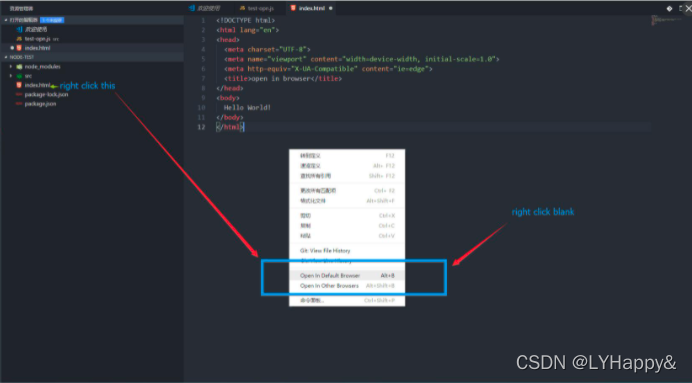Select the green src folder icon
Viewport: 692px width, 383px height.
click(x=19, y=76)
